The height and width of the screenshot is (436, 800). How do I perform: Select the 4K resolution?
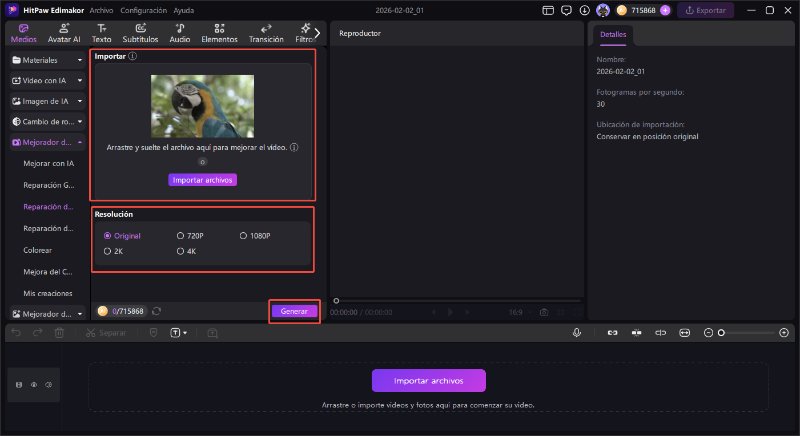coord(186,251)
